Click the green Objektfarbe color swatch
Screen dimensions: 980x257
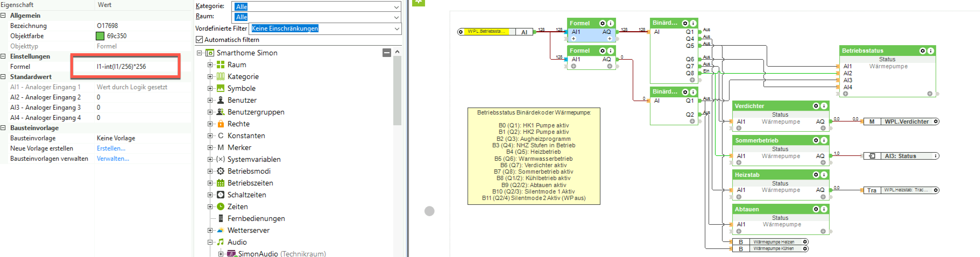(100, 36)
